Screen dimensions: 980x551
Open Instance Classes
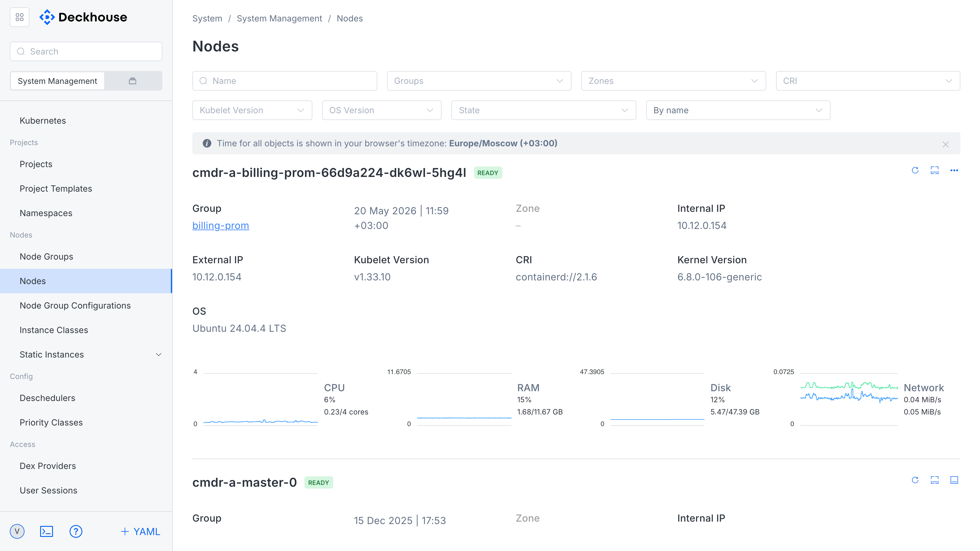click(54, 330)
